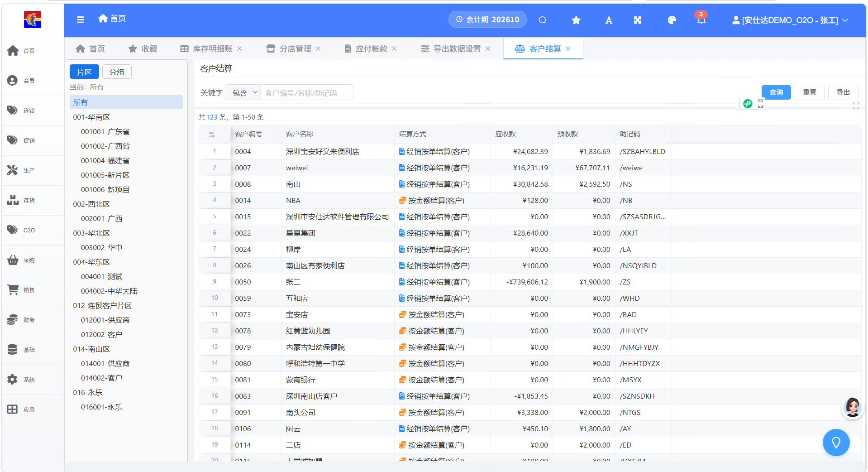
Task: Open notifications bell with badge 3
Action: click(x=701, y=18)
